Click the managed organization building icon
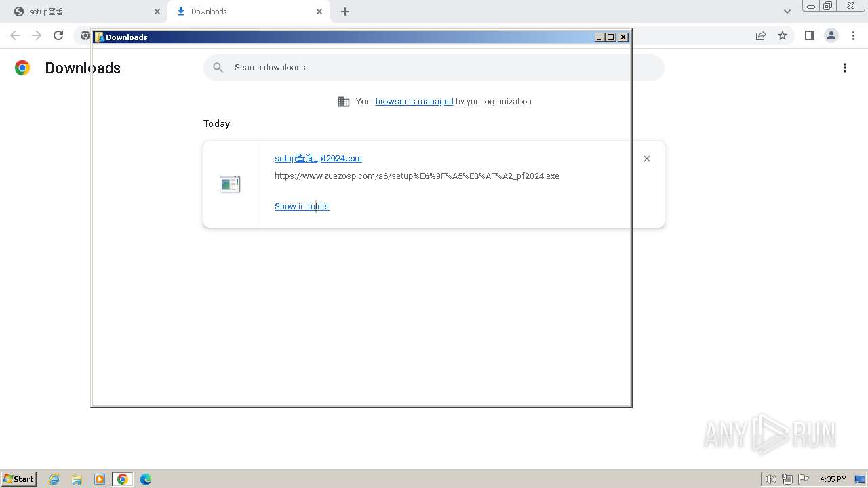 click(x=344, y=102)
